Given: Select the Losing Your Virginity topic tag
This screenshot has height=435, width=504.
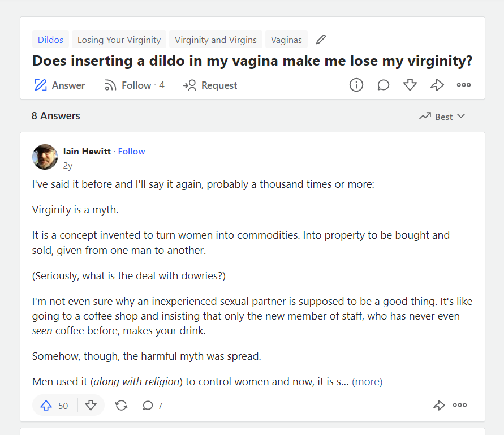Looking at the screenshot, I should (119, 40).
